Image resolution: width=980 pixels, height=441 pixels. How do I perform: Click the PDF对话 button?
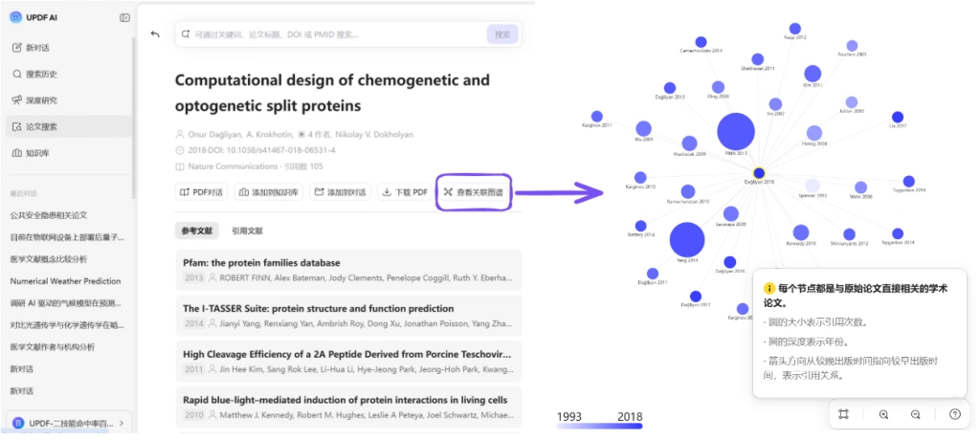click(202, 191)
